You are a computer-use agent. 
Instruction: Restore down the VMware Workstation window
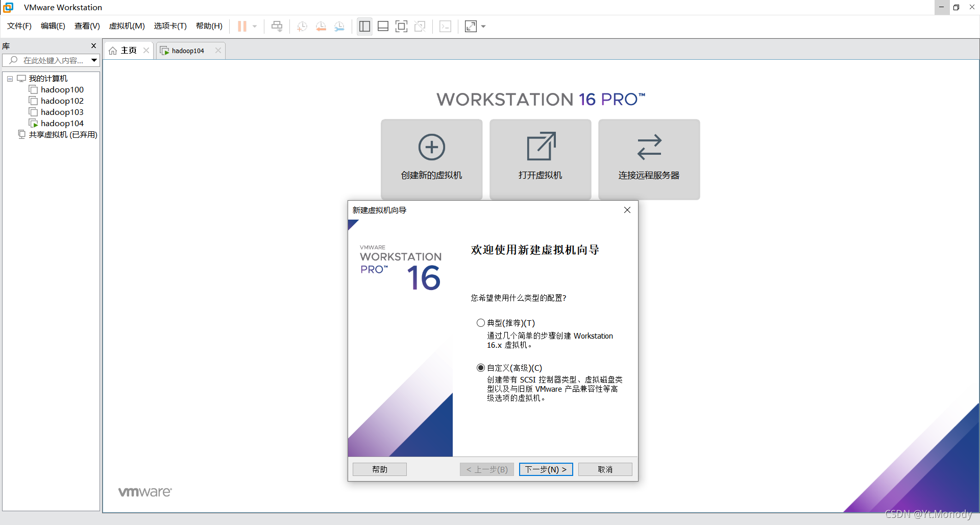point(957,7)
